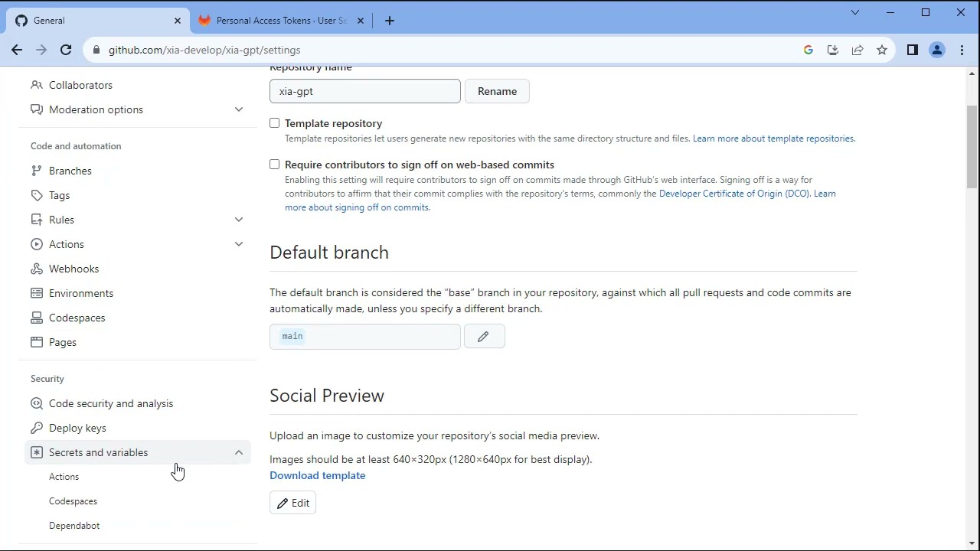Bookmark this page with star icon
The image size is (980, 551).
tap(882, 50)
